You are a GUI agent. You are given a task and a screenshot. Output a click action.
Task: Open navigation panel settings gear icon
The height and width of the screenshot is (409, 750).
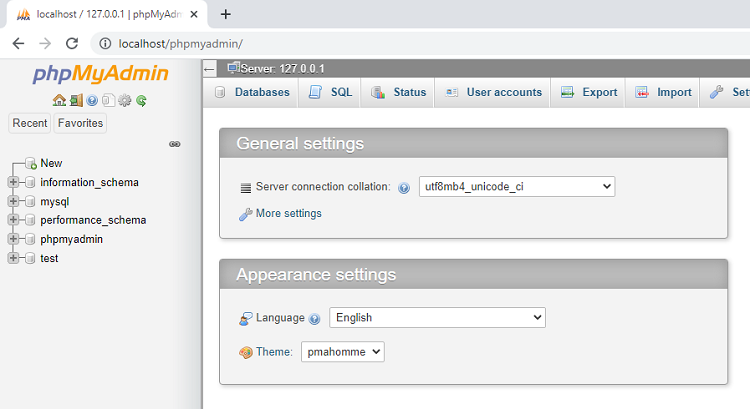[x=124, y=100]
